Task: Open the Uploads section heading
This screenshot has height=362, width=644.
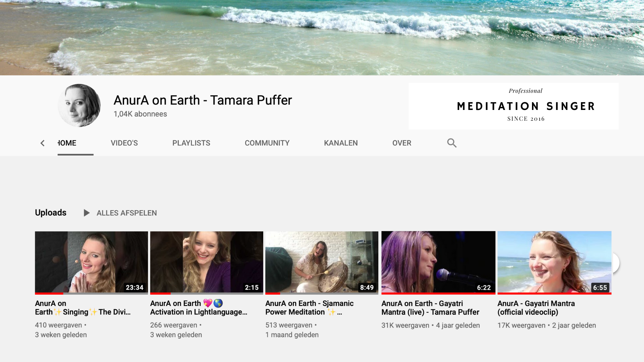Action: (x=51, y=213)
